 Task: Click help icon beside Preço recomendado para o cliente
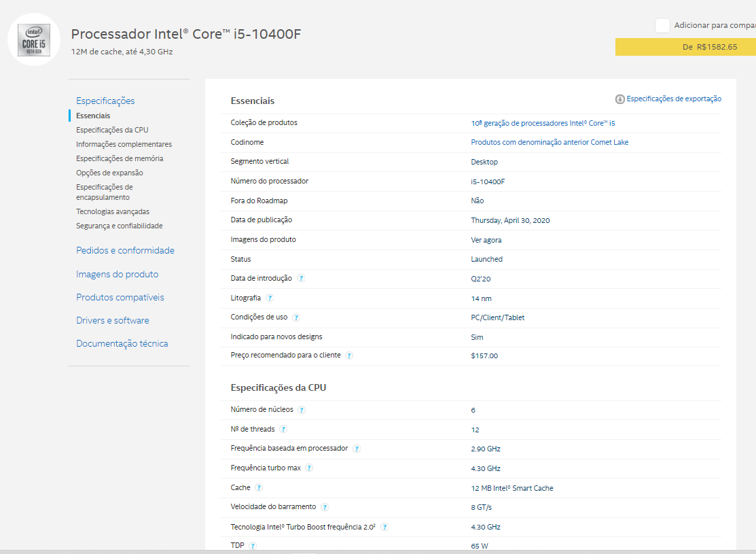click(x=350, y=356)
